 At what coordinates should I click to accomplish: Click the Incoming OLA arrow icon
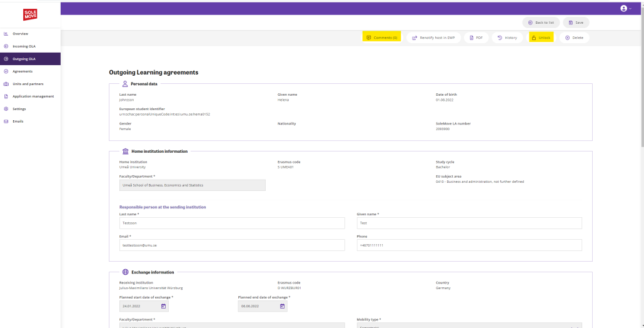tap(6, 46)
